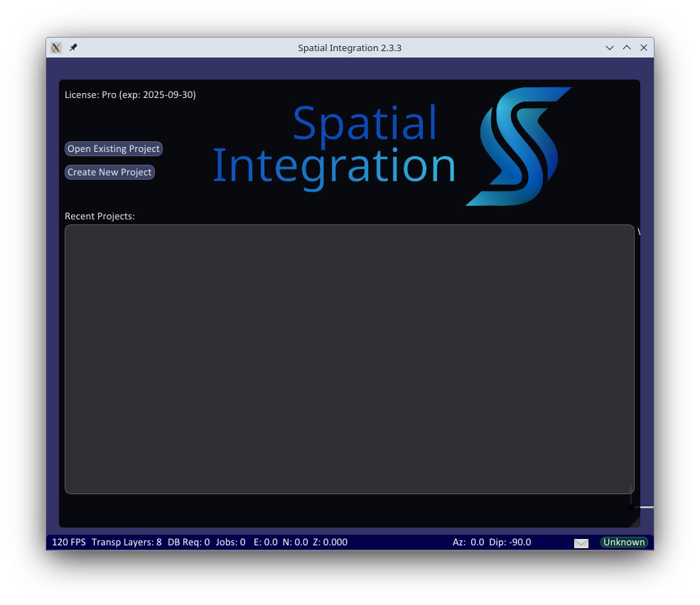Maximize window using the up chevron

[x=627, y=48]
